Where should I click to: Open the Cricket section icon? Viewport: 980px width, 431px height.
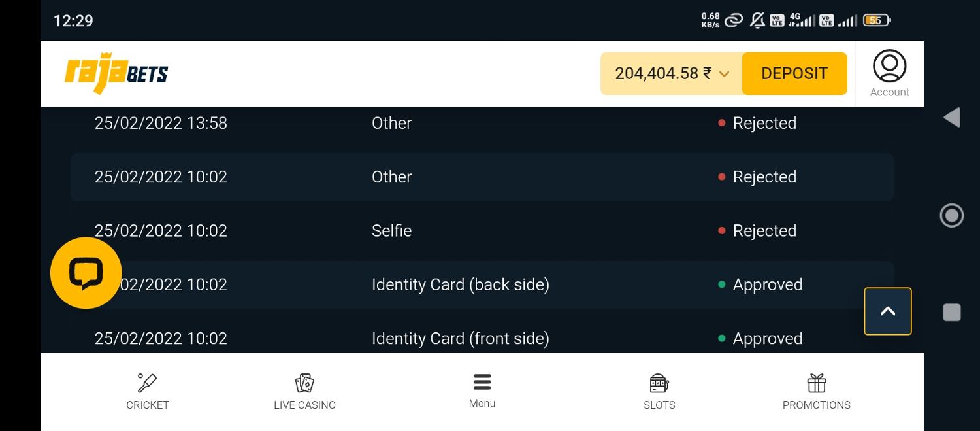147,383
